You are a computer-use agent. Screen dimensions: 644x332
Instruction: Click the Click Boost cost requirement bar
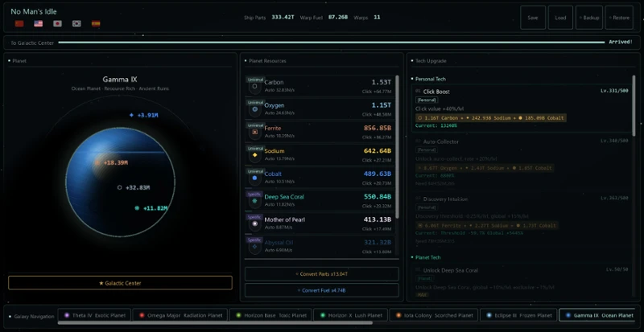491,118
